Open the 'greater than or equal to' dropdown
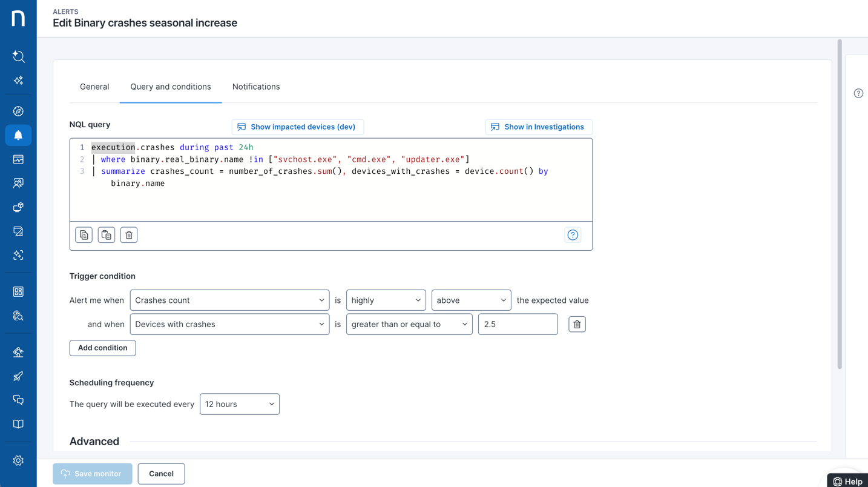This screenshot has width=868, height=487. point(409,325)
